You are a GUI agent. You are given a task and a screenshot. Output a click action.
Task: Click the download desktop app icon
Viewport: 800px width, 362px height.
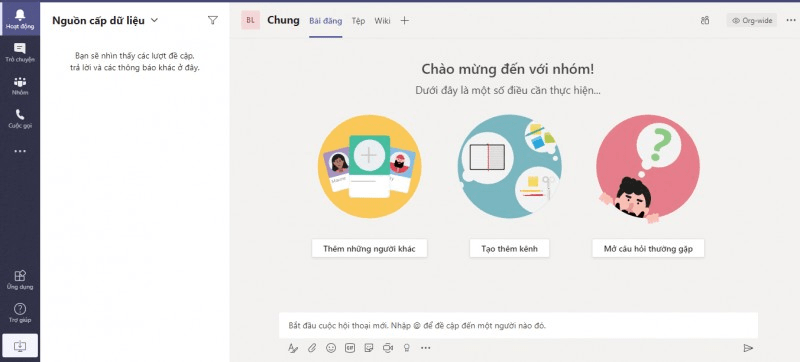click(x=20, y=346)
